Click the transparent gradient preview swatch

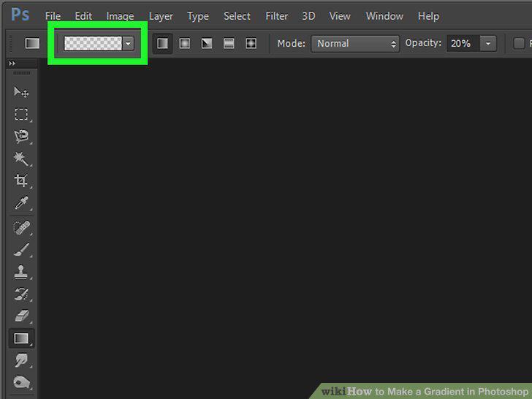(x=93, y=43)
